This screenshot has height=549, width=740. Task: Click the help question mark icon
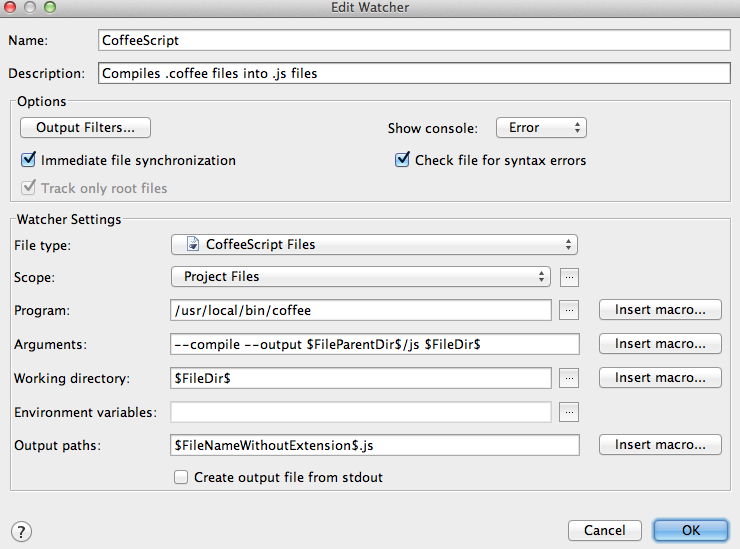click(21, 532)
